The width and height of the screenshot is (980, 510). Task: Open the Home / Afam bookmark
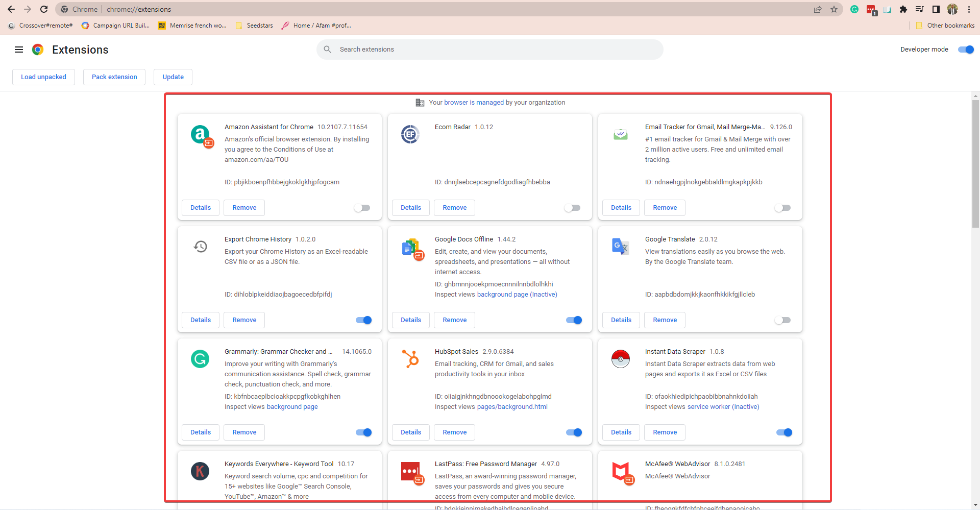click(x=316, y=26)
